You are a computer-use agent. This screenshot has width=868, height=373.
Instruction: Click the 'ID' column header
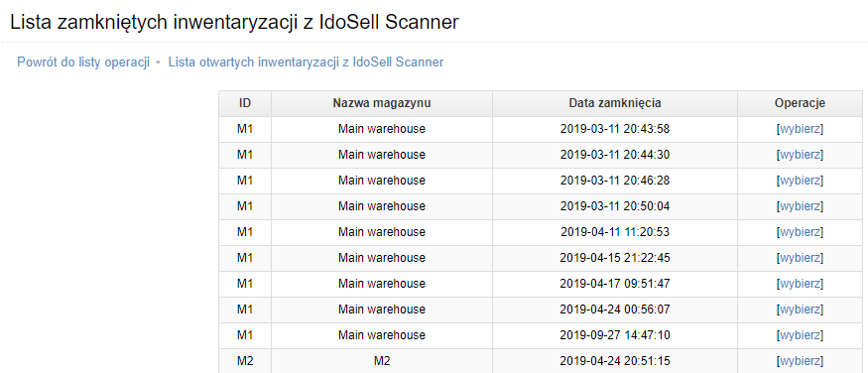(245, 103)
